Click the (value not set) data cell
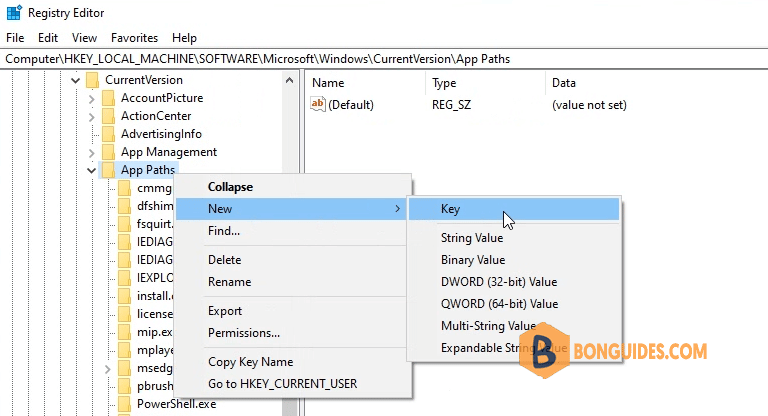The image size is (768, 416). [589, 105]
